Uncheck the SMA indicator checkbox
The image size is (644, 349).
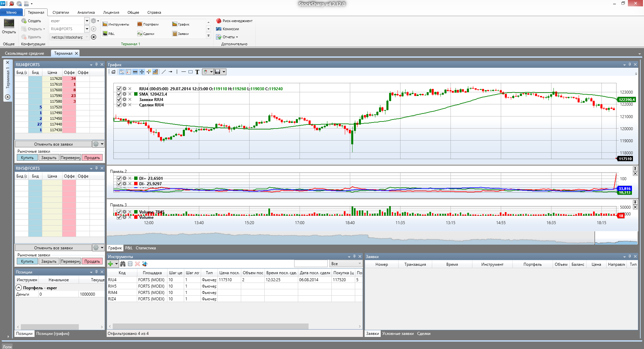pos(119,94)
